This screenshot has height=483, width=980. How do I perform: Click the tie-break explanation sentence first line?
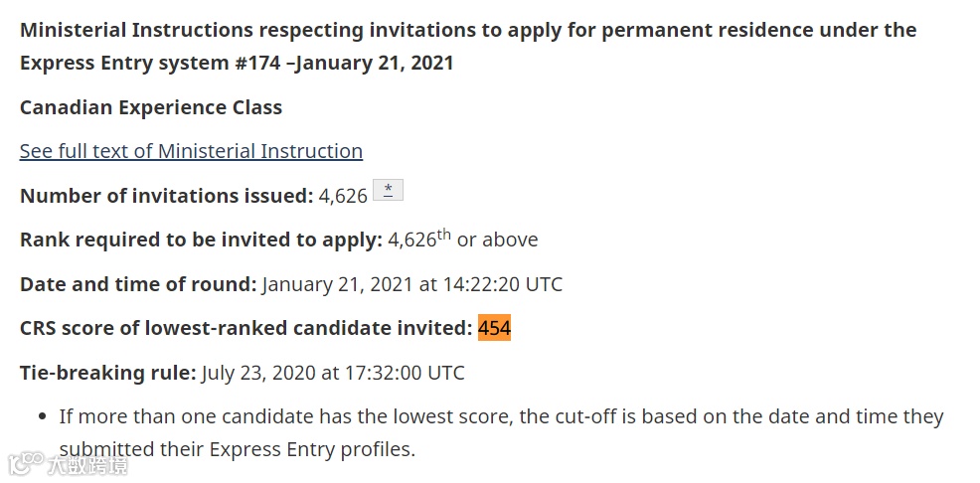[501, 416]
